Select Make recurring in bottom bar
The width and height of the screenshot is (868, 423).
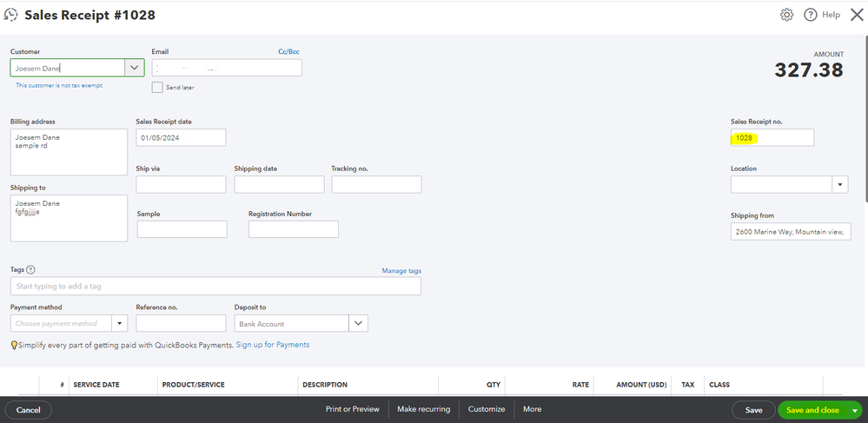[424, 409]
